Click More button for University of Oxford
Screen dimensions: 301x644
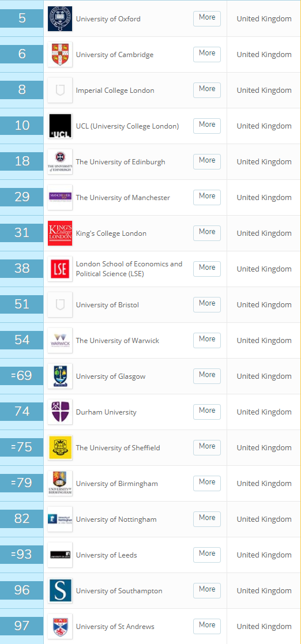tap(207, 18)
